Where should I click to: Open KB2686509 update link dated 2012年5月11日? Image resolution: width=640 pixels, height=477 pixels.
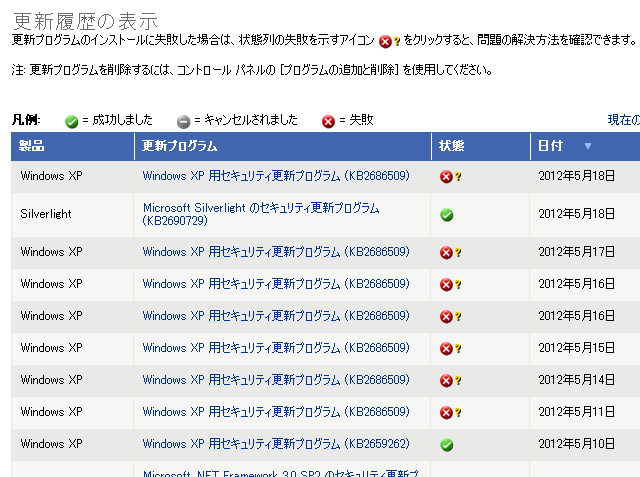pos(276,412)
